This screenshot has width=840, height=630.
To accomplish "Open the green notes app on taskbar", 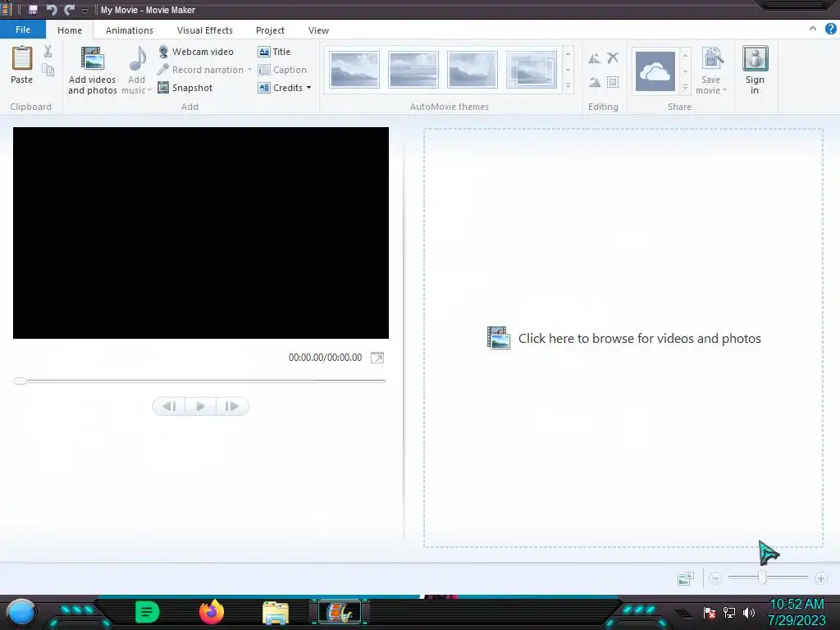I will pos(147,612).
